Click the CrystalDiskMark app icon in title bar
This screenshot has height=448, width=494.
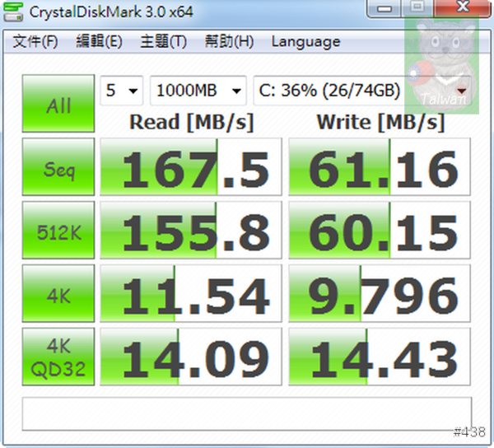pyautogui.click(x=13, y=12)
